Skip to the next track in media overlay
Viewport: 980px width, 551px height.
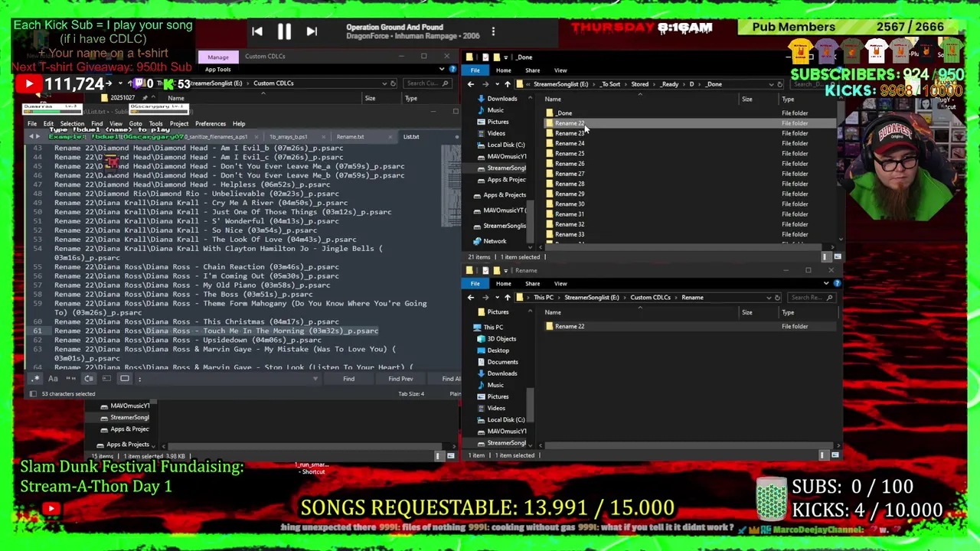tap(311, 31)
